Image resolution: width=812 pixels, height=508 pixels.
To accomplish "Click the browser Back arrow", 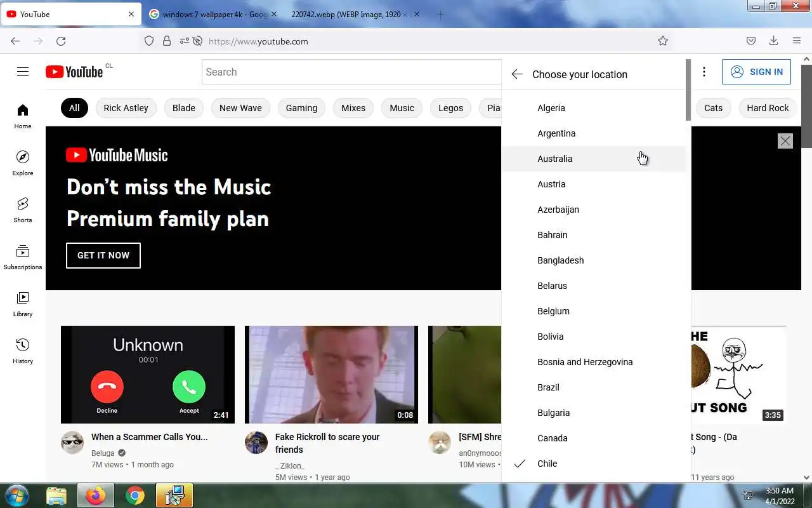I will click(15, 41).
